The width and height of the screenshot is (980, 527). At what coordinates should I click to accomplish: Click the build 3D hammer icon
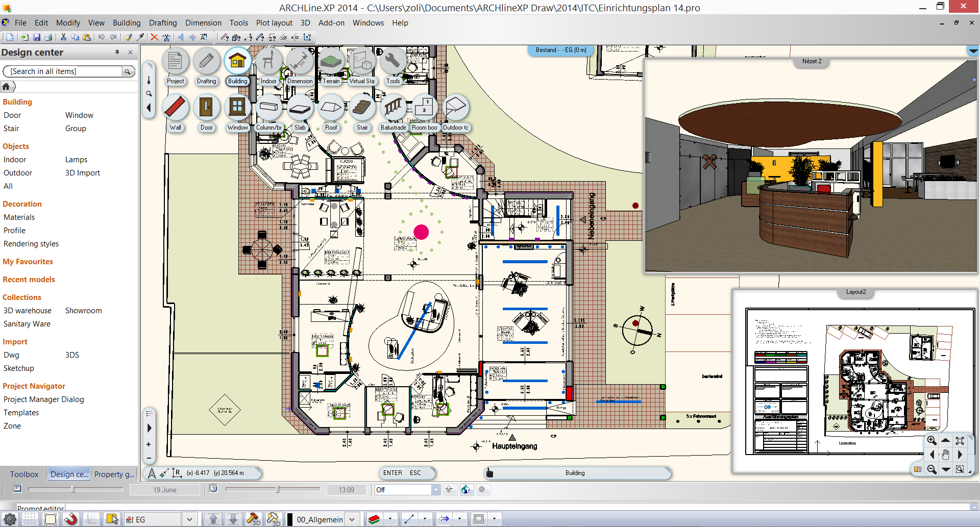pyautogui.click(x=253, y=519)
